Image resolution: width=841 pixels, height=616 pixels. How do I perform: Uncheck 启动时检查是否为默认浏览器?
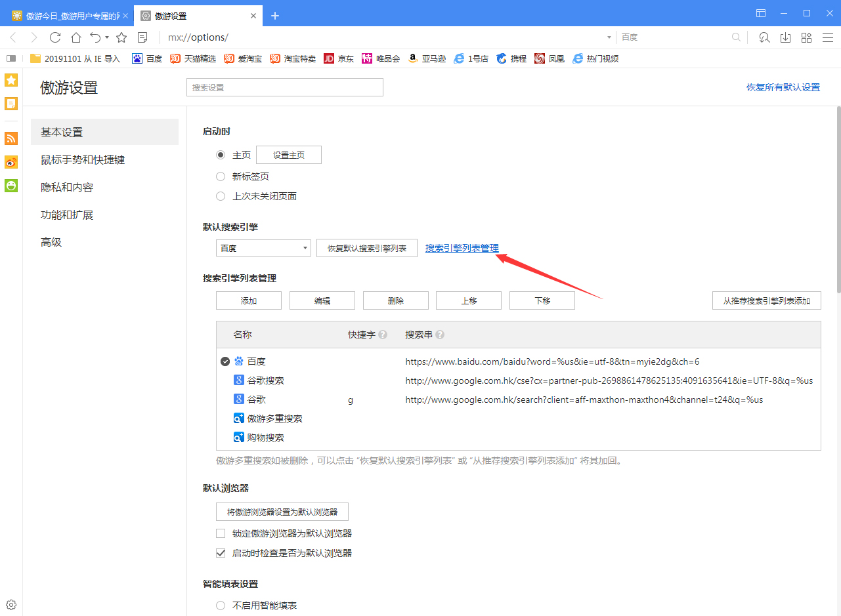coord(221,552)
